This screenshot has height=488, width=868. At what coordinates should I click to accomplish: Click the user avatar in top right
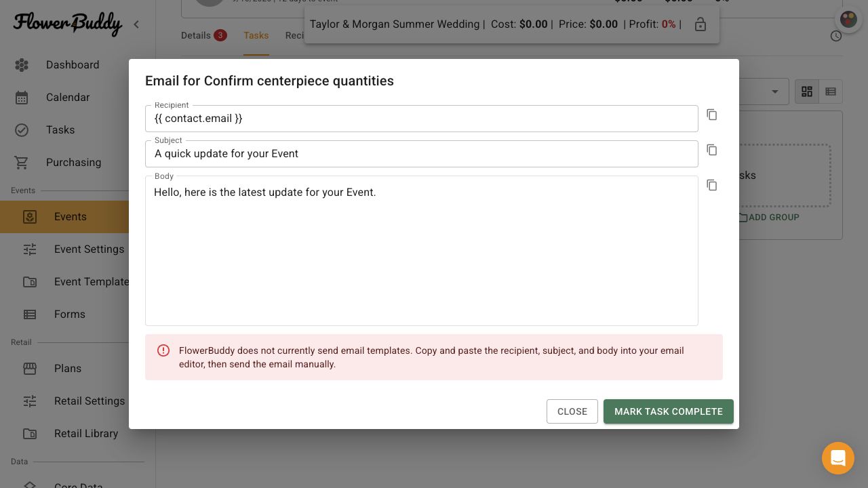tap(848, 20)
